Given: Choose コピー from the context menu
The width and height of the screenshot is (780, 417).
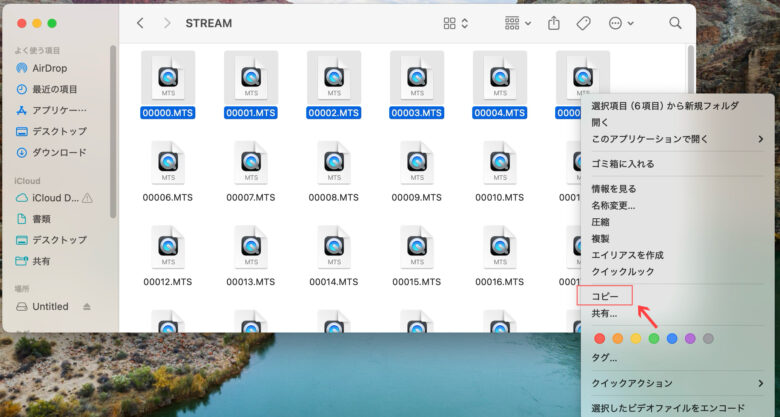Looking at the screenshot, I should (x=606, y=295).
